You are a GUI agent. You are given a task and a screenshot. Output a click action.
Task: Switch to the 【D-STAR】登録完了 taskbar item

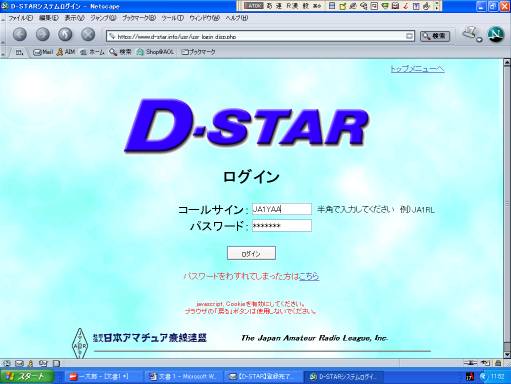(x=262, y=377)
